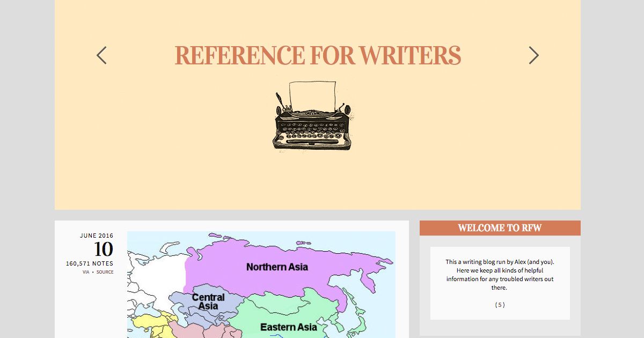Click the yellow region on the map
The width and height of the screenshot is (644, 338).
click(148, 325)
